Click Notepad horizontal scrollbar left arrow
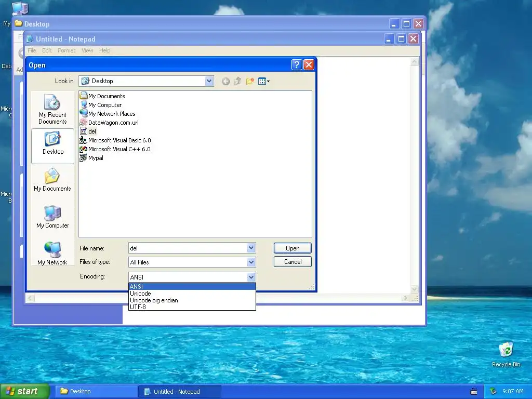 pyautogui.click(x=30, y=298)
